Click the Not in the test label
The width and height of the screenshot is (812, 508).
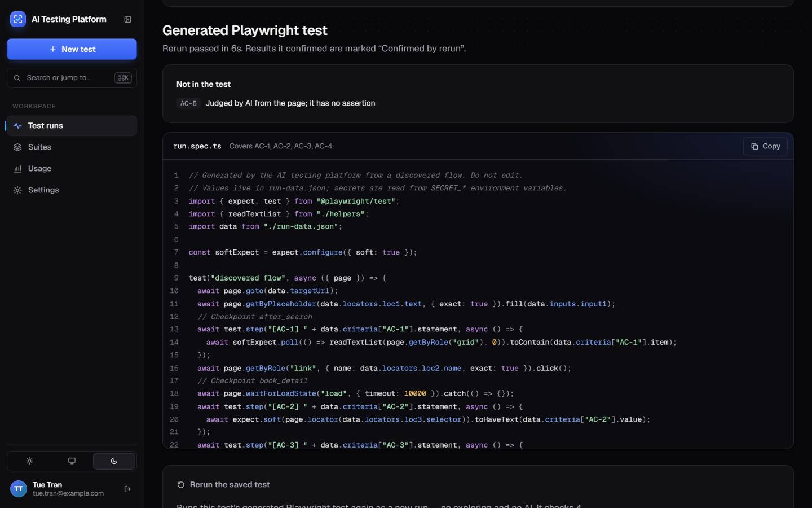pos(204,84)
